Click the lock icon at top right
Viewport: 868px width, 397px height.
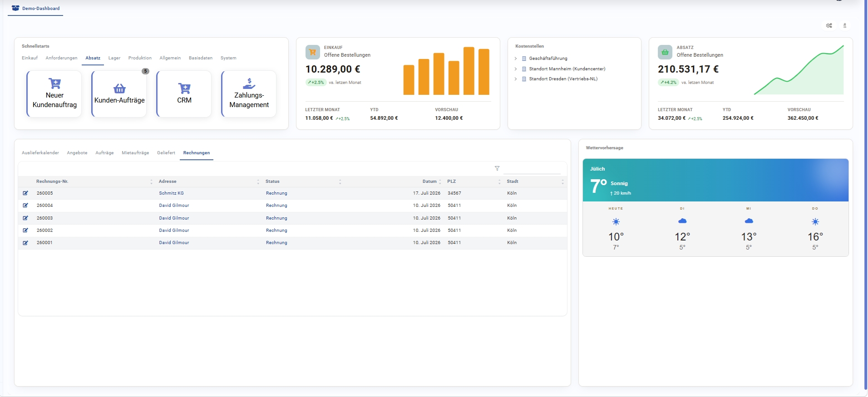point(845,26)
